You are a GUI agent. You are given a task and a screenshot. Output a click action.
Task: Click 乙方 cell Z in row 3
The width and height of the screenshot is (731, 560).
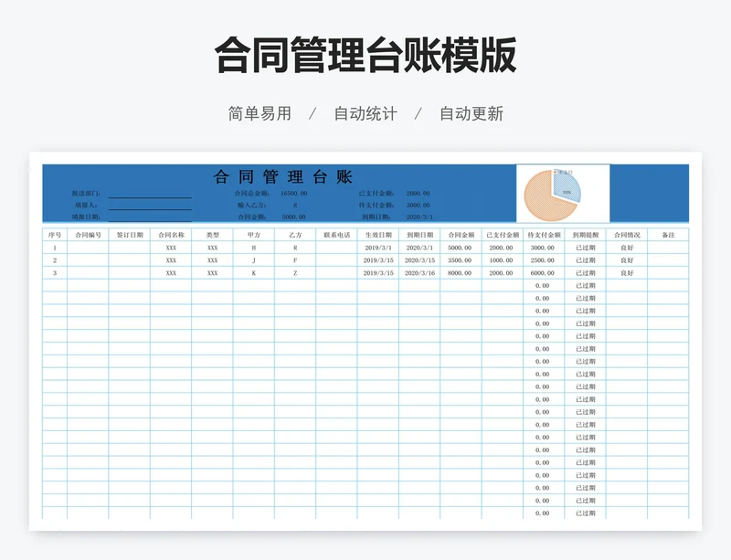tap(295, 273)
